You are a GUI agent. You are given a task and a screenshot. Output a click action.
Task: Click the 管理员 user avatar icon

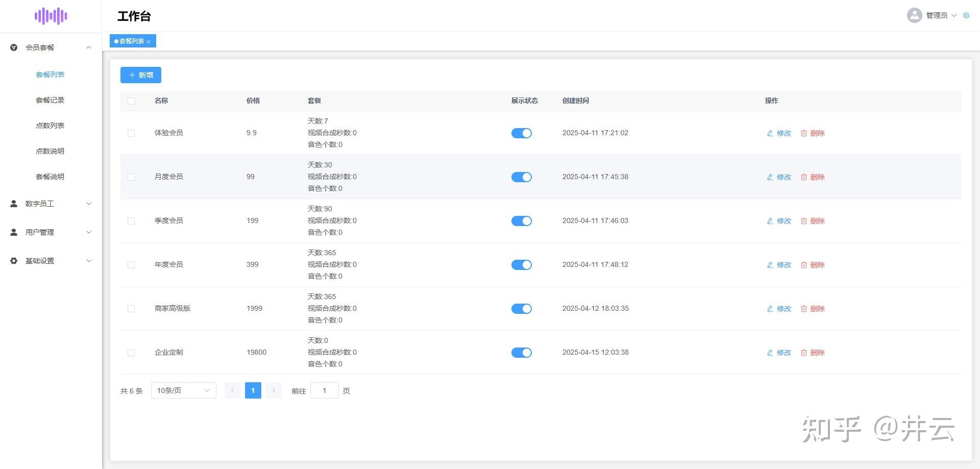tap(914, 15)
